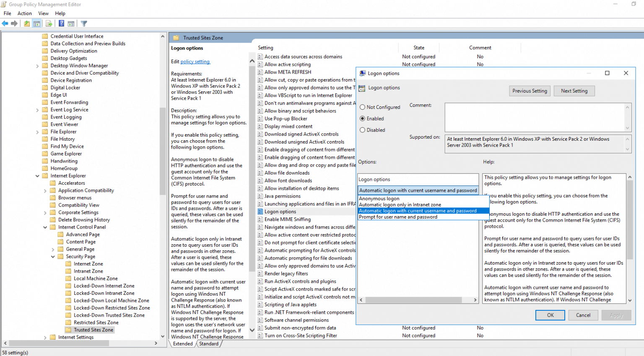Expand the Corporate Settings node

pos(45,213)
